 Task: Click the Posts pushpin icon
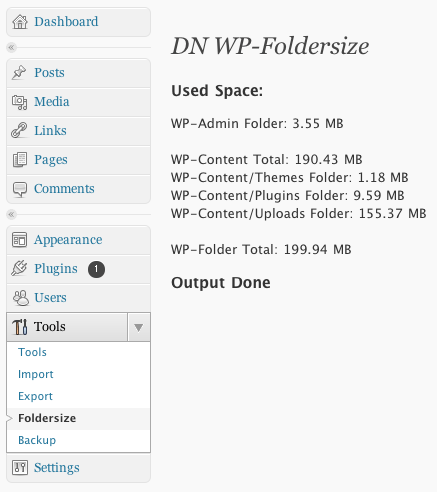[19, 73]
